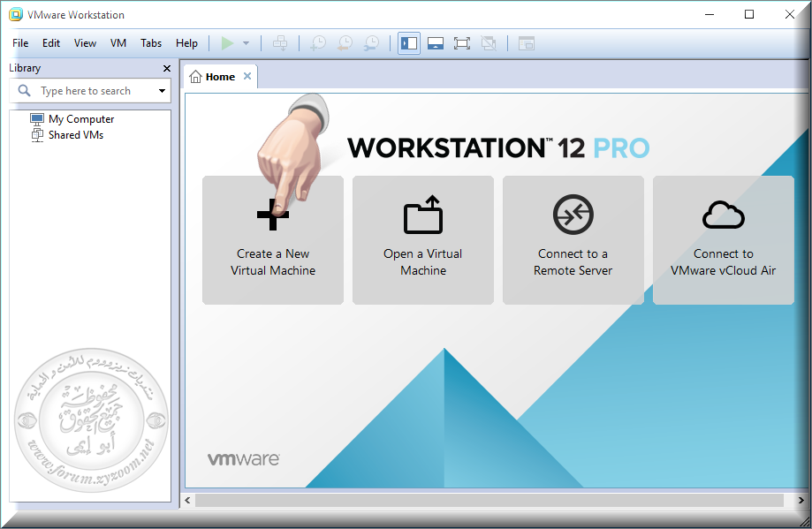
Task: Click the horizontal scrollbar left arrow
Action: tap(187, 500)
